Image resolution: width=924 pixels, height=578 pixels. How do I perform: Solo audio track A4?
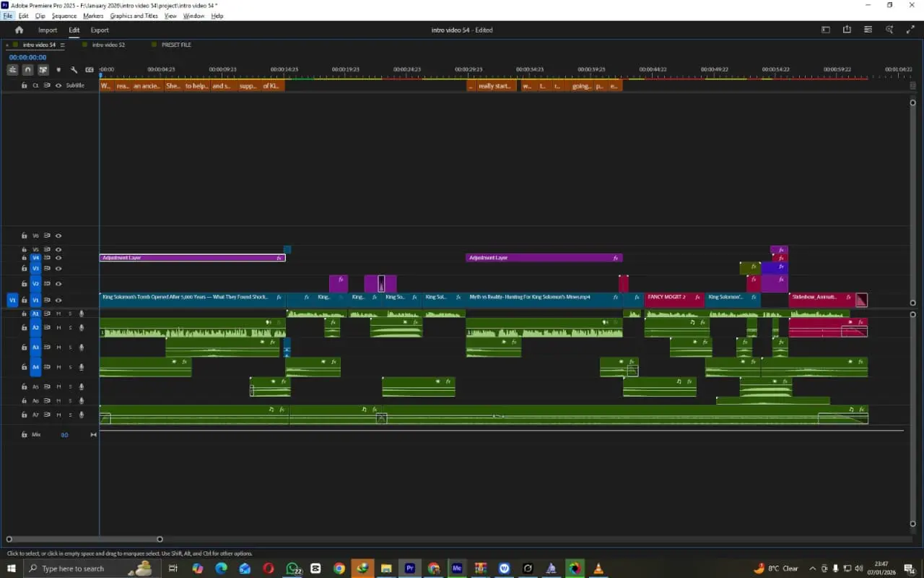(70, 367)
